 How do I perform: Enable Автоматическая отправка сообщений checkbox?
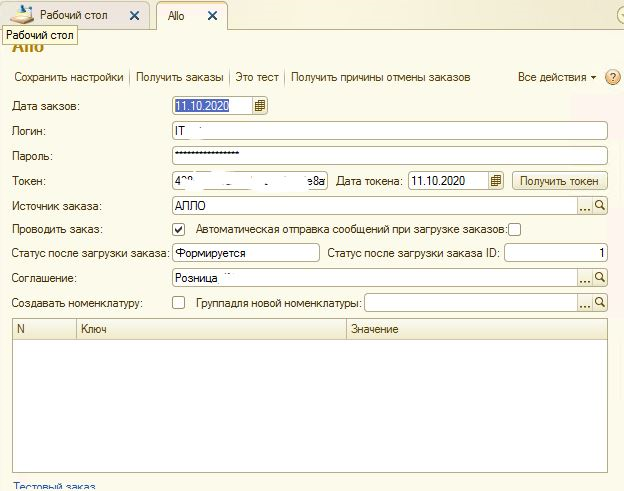coord(514,230)
